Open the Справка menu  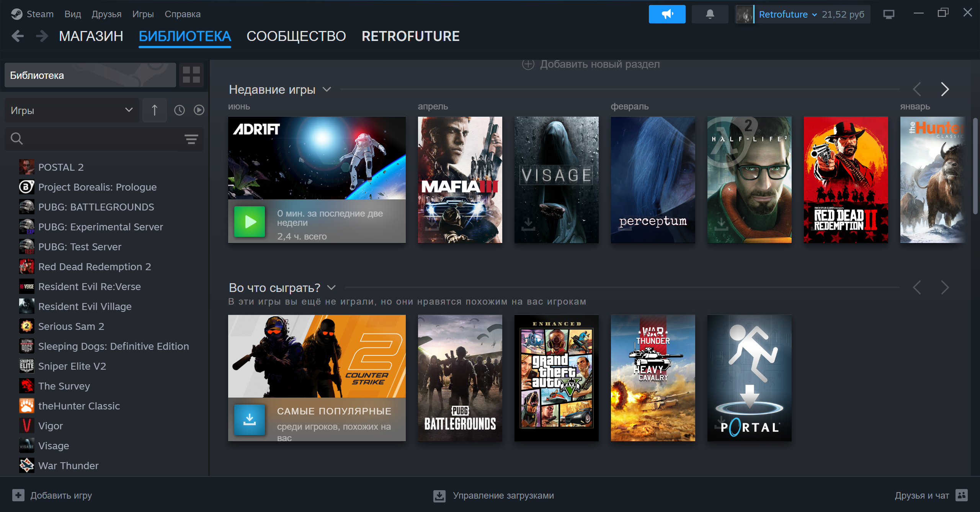coord(183,14)
